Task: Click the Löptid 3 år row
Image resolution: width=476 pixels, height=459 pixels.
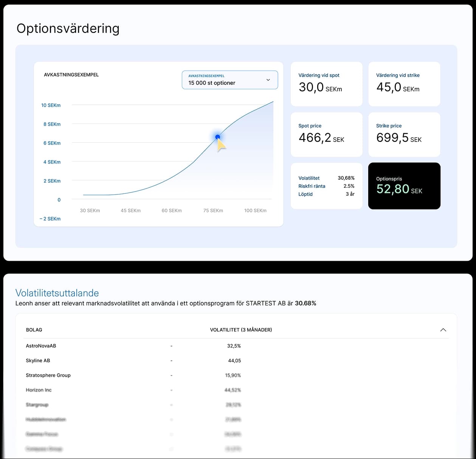Action: pos(326,194)
